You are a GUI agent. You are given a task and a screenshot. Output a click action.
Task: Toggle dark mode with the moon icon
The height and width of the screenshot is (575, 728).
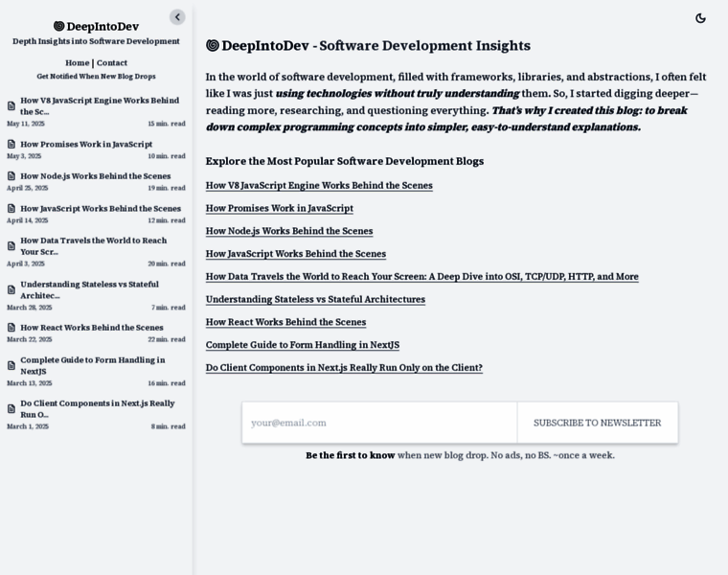point(700,18)
